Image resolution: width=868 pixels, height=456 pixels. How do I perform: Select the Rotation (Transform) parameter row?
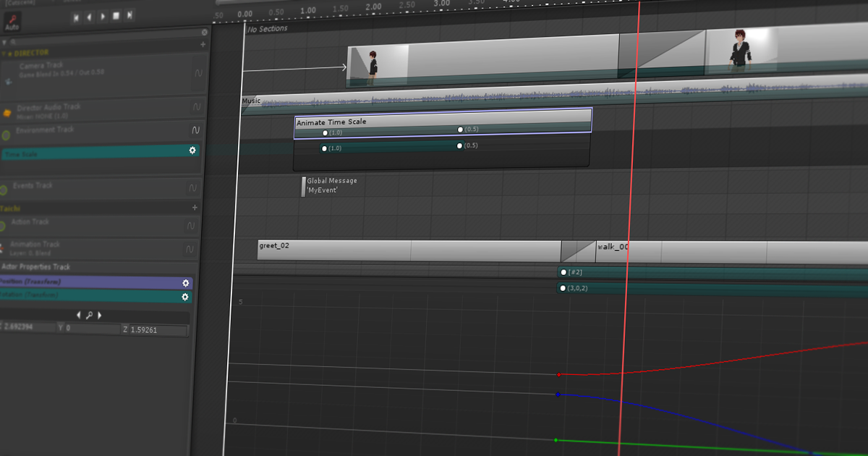pyautogui.click(x=96, y=296)
